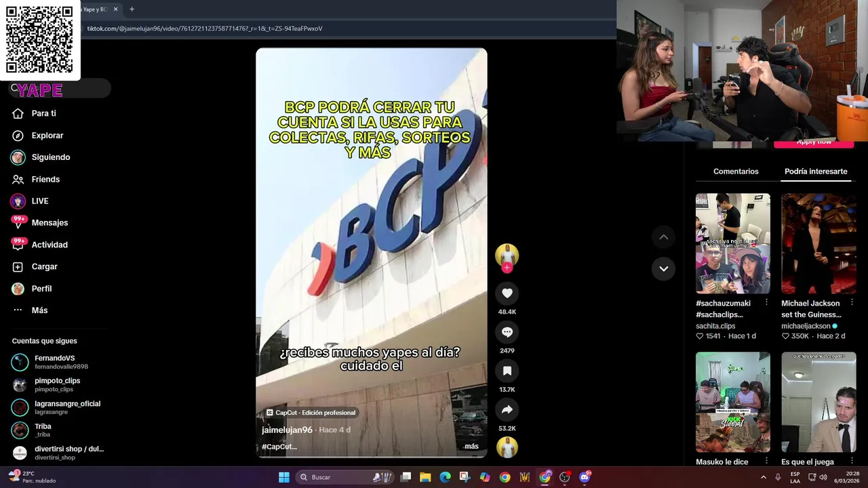Open the jaimelujan96 creator username
This screenshot has width=868, height=488.
pos(287,430)
